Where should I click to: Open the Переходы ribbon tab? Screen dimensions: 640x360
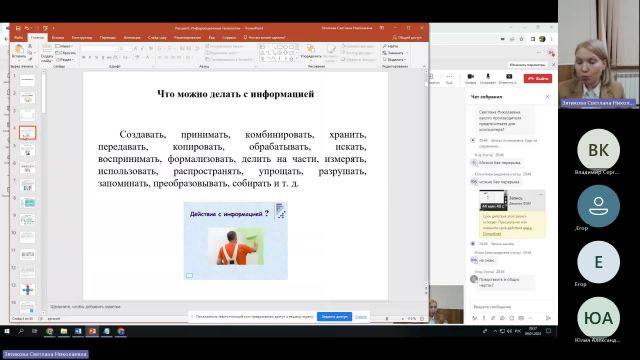coord(108,37)
